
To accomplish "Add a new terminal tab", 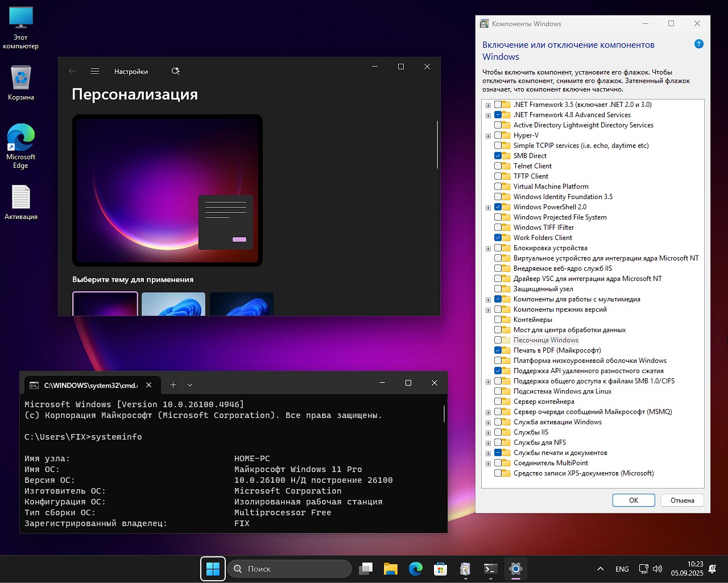I will [x=173, y=385].
